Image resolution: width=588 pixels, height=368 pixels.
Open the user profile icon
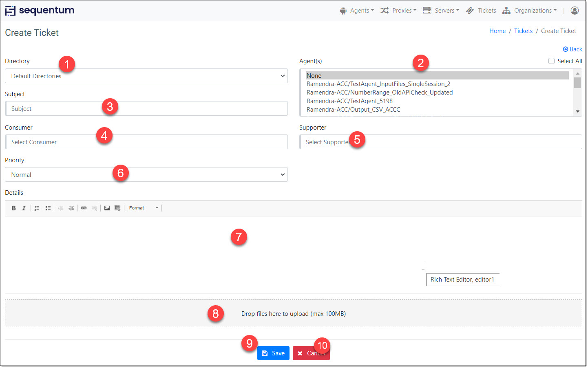(575, 11)
